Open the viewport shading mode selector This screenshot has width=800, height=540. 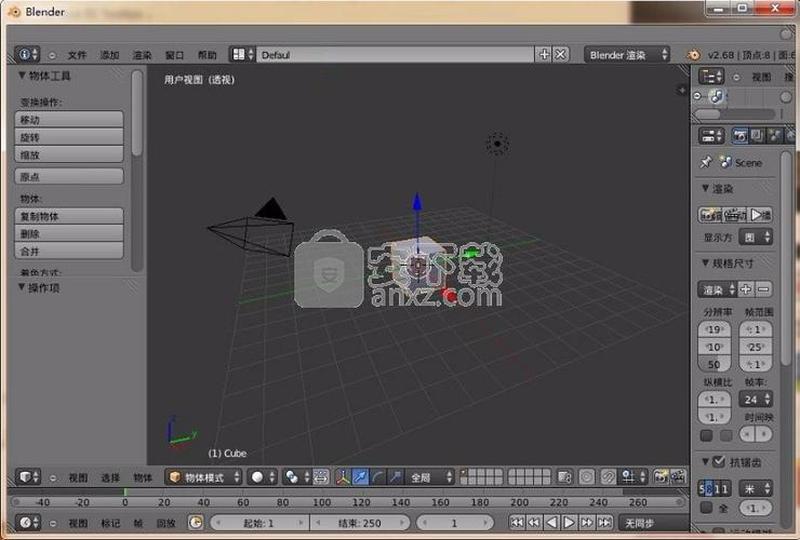click(262, 477)
